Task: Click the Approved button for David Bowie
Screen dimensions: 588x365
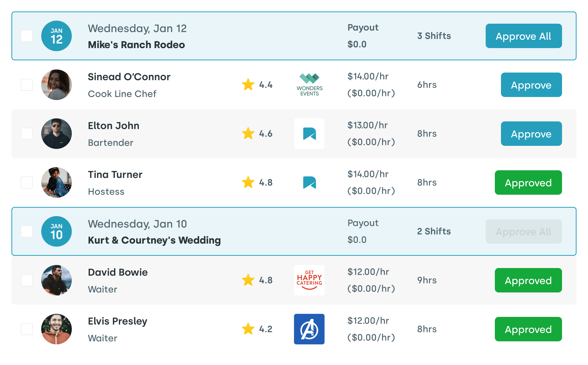Action: pyautogui.click(x=528, y=280)
